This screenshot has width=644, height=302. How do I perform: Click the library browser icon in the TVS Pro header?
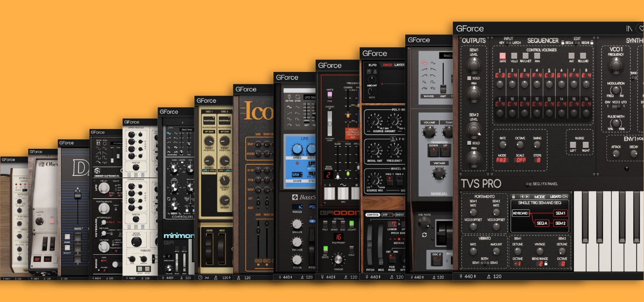coord(629,29)
